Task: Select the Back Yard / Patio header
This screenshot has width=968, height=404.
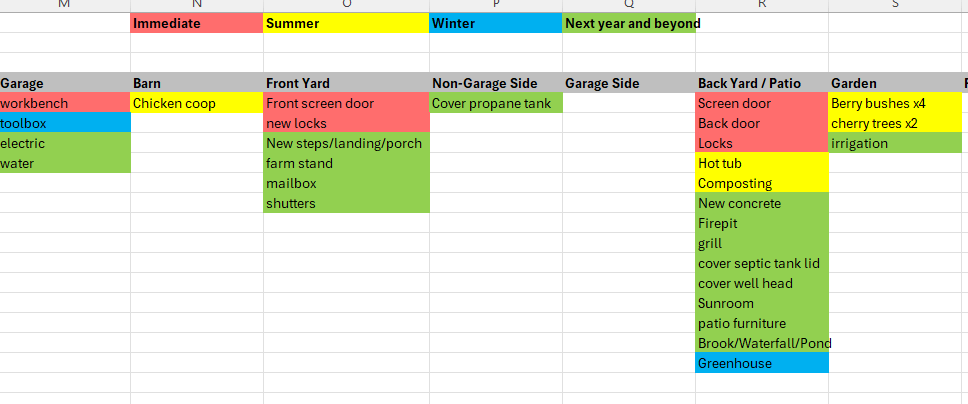Action: pos(761,83)
